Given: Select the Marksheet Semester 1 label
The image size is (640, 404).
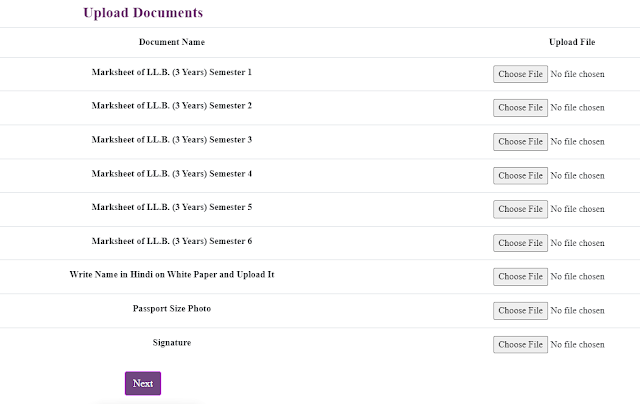Looking at the screenshot, I should [171, 72].
